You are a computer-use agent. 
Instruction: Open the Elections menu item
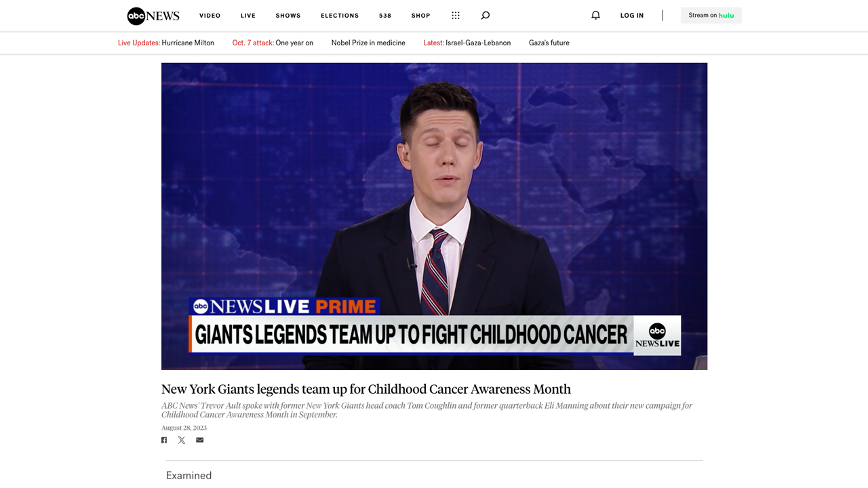point(340,16)
